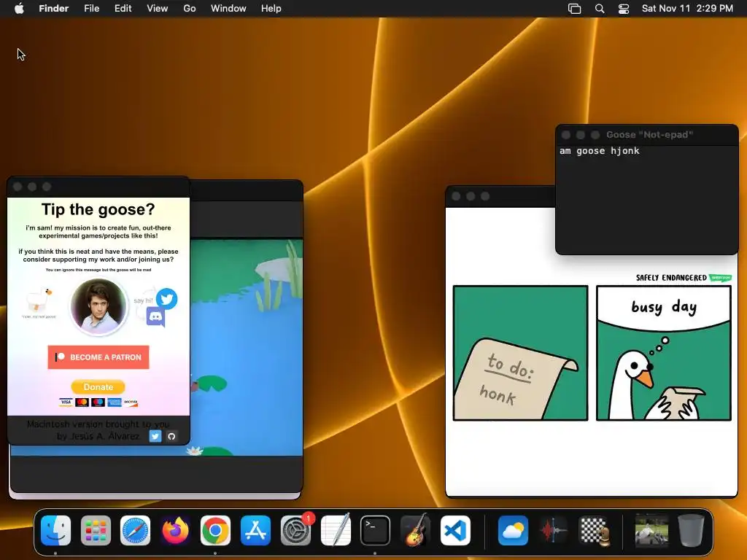Click the Discord icon under say hi
Screen dimensions: 747x560
pyautogui.click(x=155, y=316)
